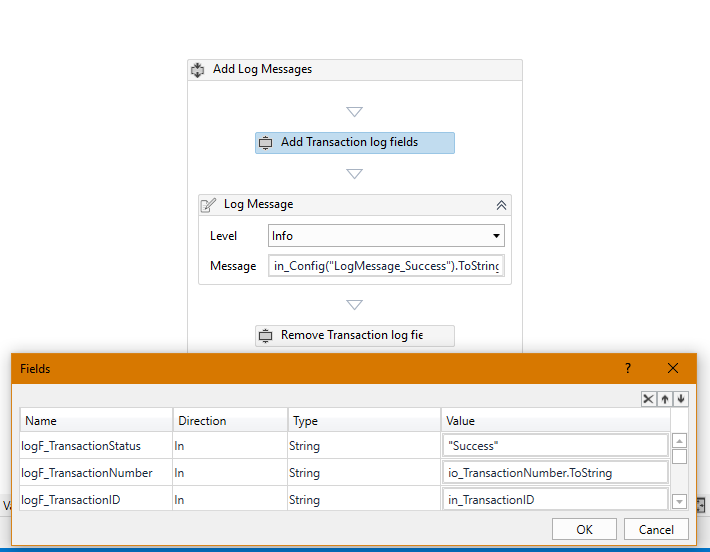Viewport: 710px width, 552px height.
Task: Select the logF_TransactionNumber name cell
Action: [96, 473]
